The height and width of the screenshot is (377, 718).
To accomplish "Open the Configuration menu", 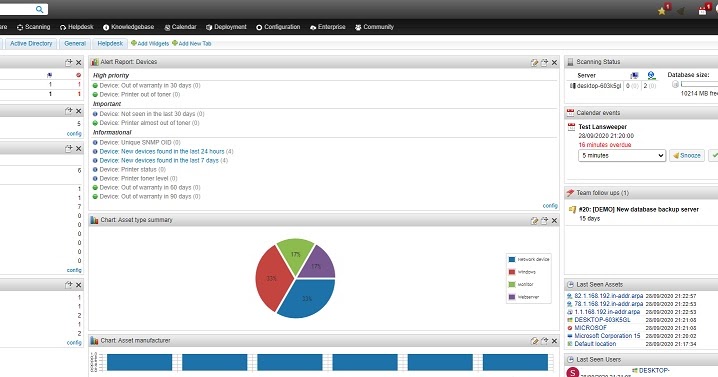I will (278, 27).
